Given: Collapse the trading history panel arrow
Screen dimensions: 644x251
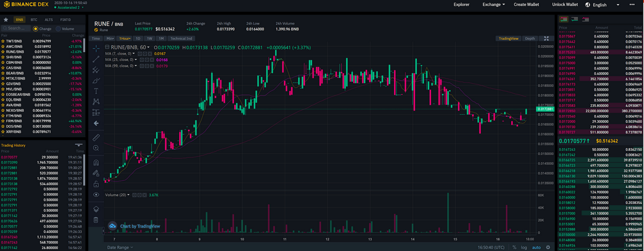Looking at the screenshot, I should (79, 145).
